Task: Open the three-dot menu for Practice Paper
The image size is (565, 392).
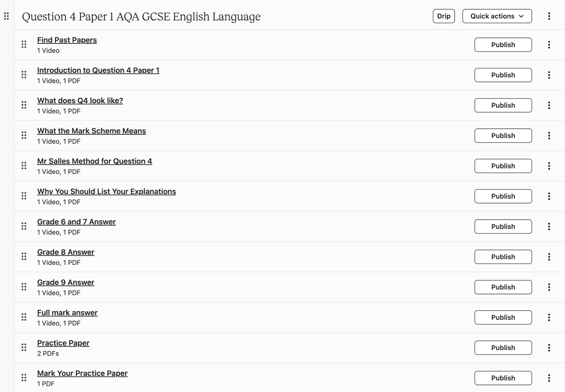Action: tap(549, 348)
